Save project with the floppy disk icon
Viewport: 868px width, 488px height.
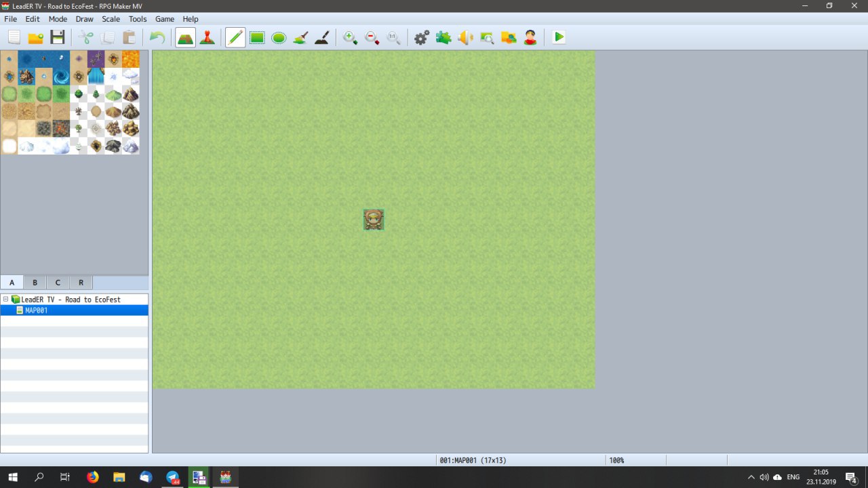tap(57, 37)
